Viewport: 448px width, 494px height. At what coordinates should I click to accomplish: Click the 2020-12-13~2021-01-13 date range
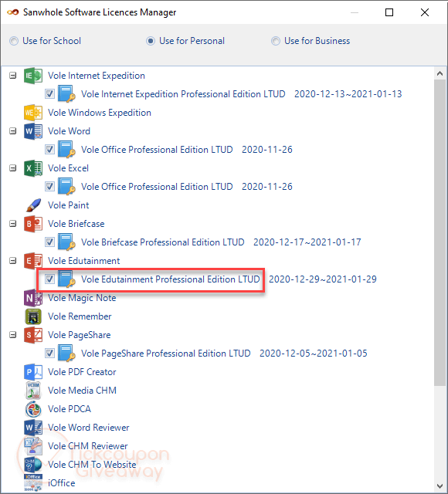point(348,94)
